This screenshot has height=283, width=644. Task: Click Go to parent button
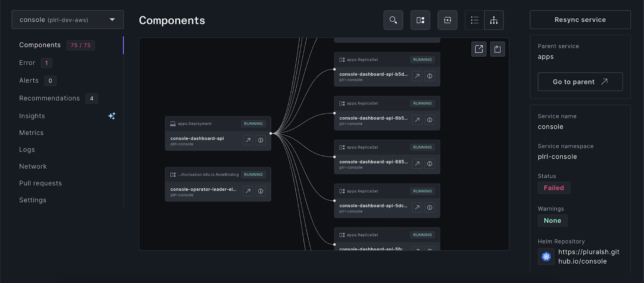(x=580, y=82)
